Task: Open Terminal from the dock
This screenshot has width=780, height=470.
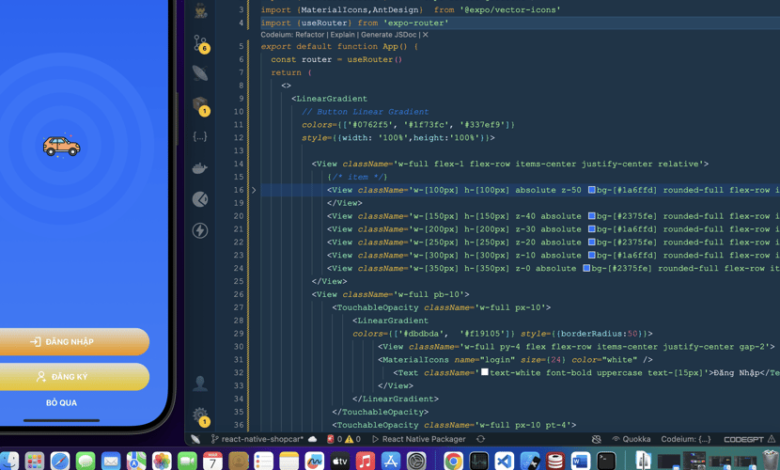Action: 606,461
